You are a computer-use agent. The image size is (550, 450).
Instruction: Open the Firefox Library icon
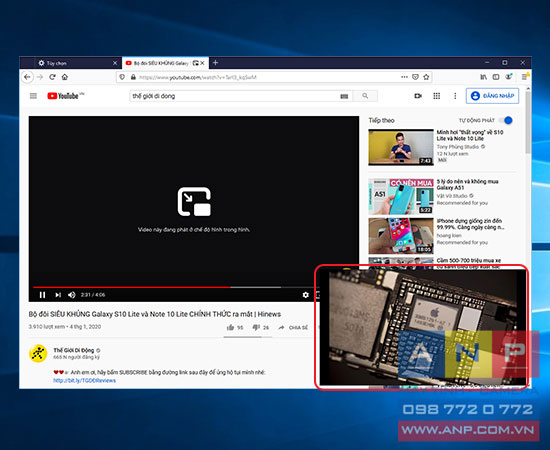coord(484,77)
